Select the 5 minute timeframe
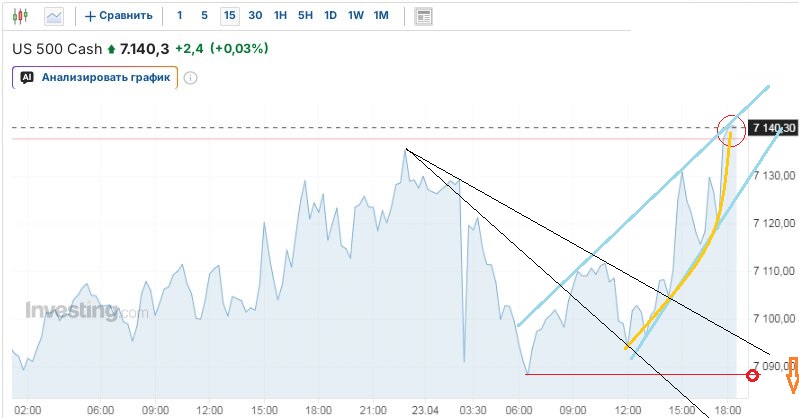Viewport: 799px width, 418px height. pos(204,16)
